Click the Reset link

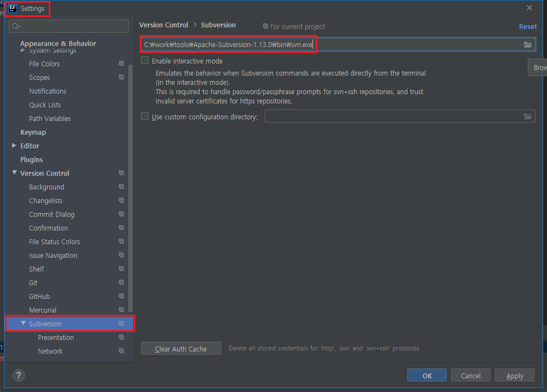tap(527, 26)
